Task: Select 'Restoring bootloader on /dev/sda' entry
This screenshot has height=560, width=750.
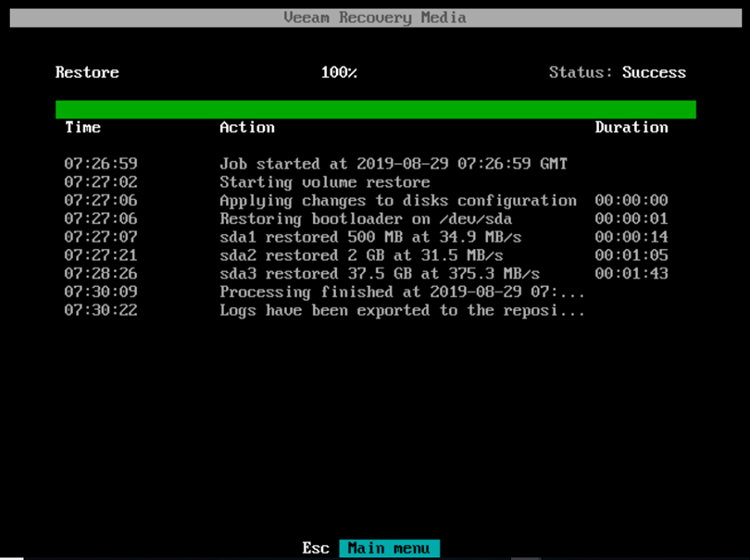Action: click(x=366, y=219)
